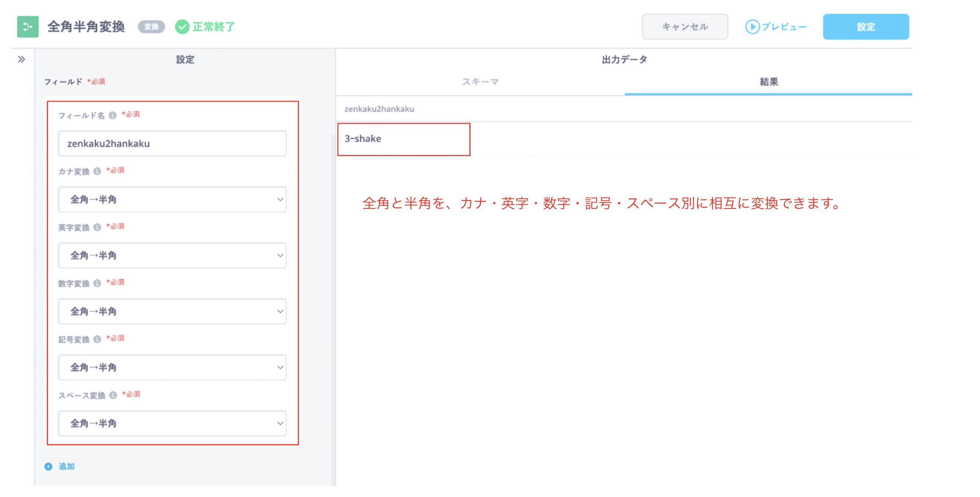The height and width of the screenshot is (497, 980).
Task: Click info icon beside 数字変換 label
Action: [97, 283]
